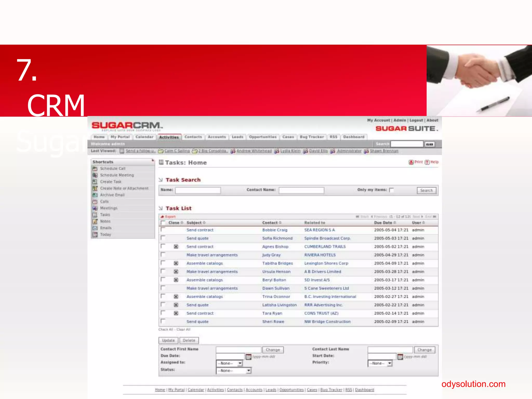Close the Agnes Bishop task using the X icon
Screen dimensions: 532x399
(x=176, y=247)
